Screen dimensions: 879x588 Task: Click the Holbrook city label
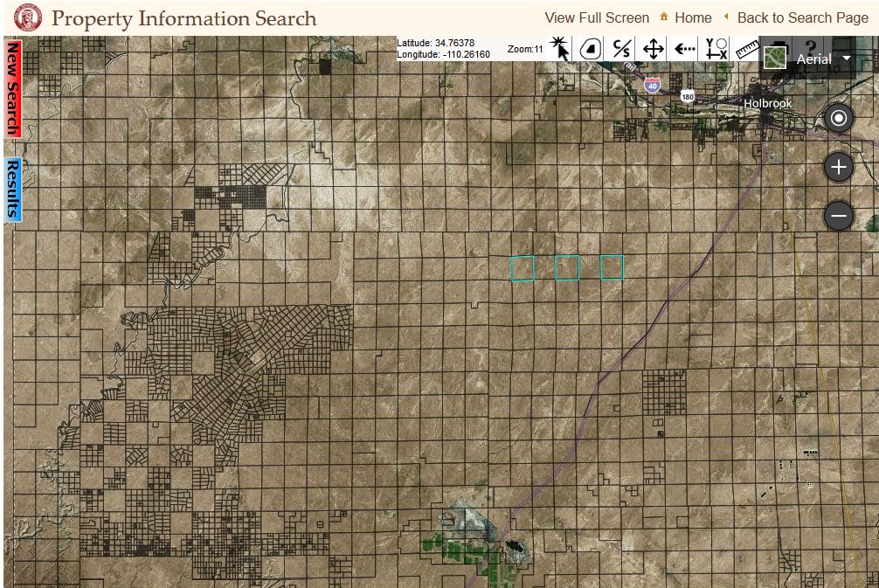(768, 103)
